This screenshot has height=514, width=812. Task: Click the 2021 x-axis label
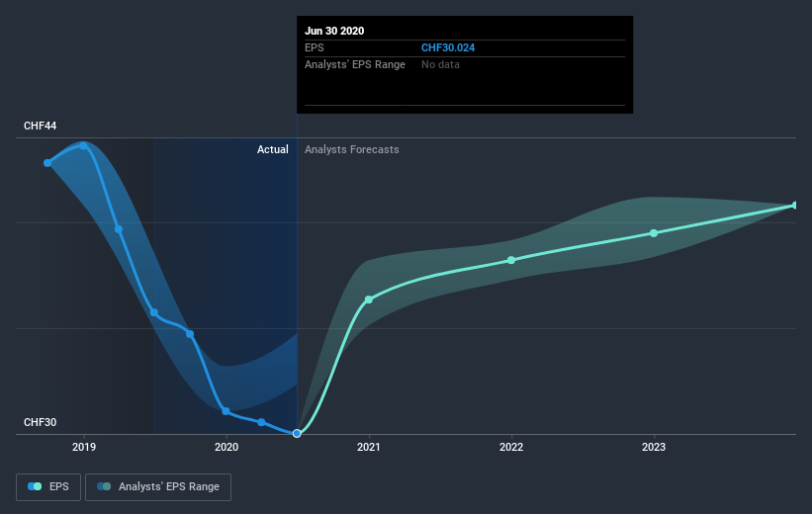click(369, 447)
